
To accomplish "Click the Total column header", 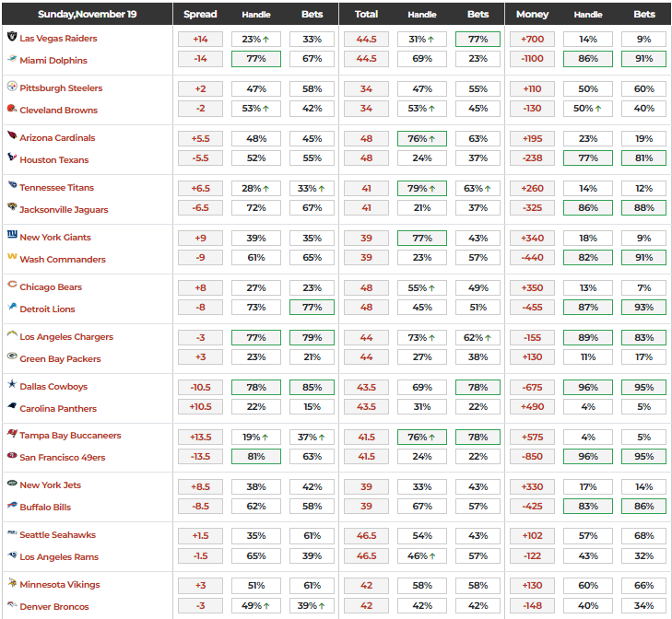I will [366, 14].
